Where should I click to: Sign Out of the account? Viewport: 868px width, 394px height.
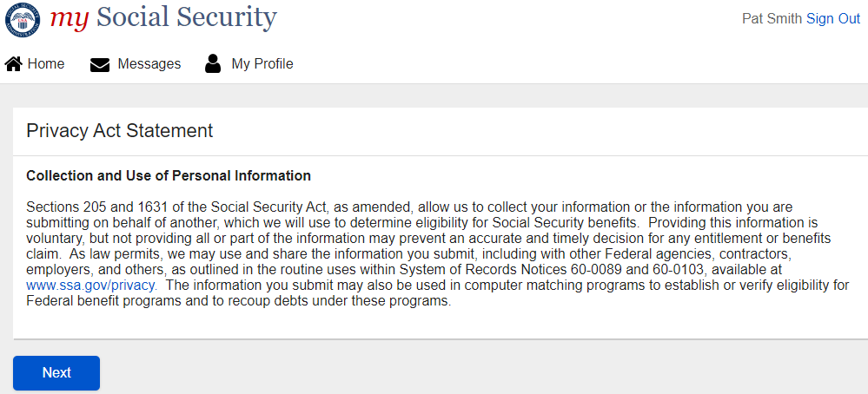click(832, 18)
